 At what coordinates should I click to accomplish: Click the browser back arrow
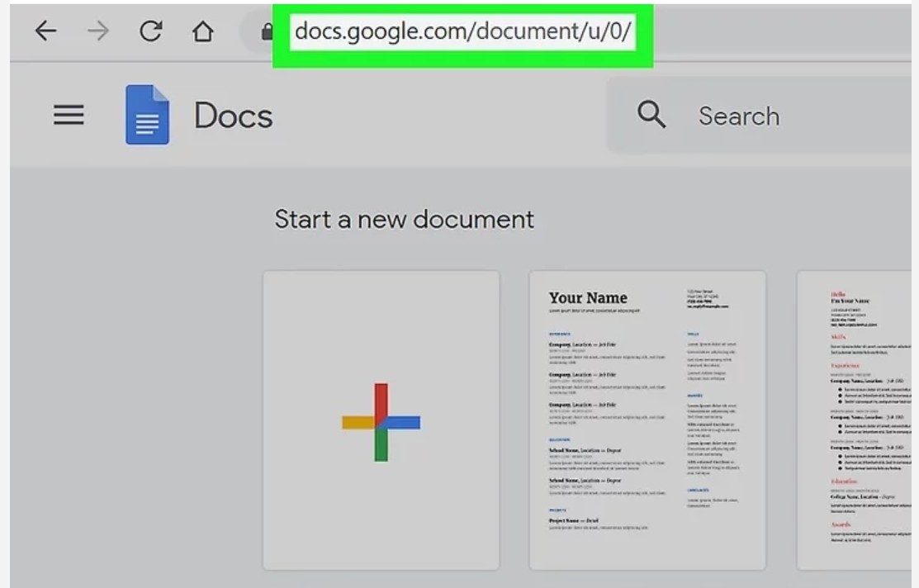(x=45, y=31)
